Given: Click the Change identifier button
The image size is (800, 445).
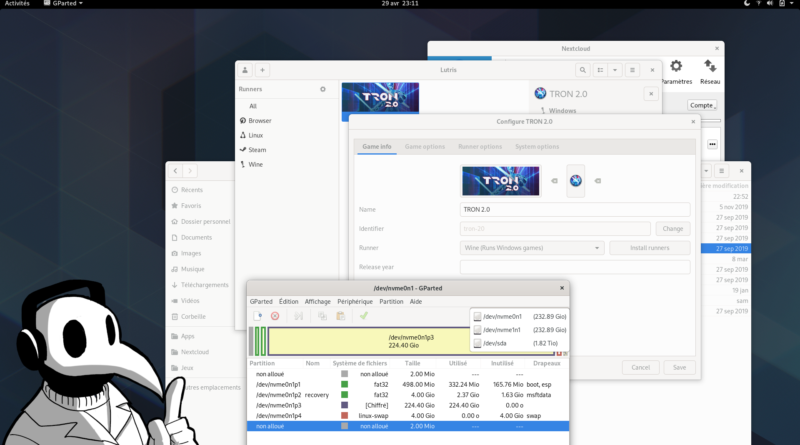Looking at the screenshot, I should pyautogui.click(x=673, y=229).
